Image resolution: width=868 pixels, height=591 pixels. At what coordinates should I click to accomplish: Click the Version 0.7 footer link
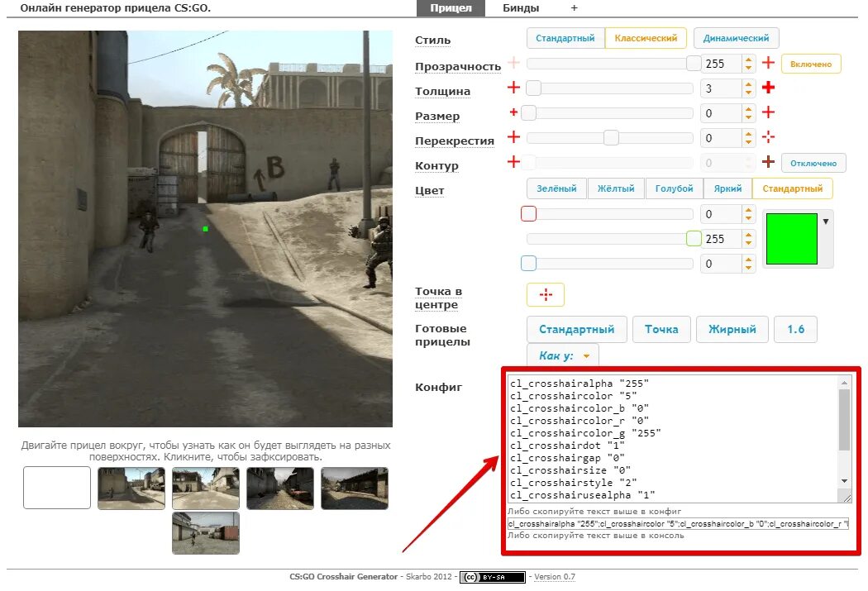click(555, 577)
